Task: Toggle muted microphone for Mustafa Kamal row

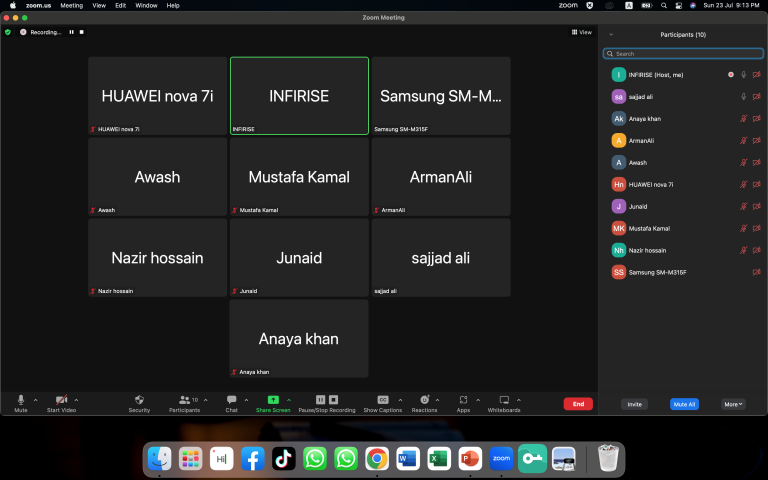Action: point(744,228)
